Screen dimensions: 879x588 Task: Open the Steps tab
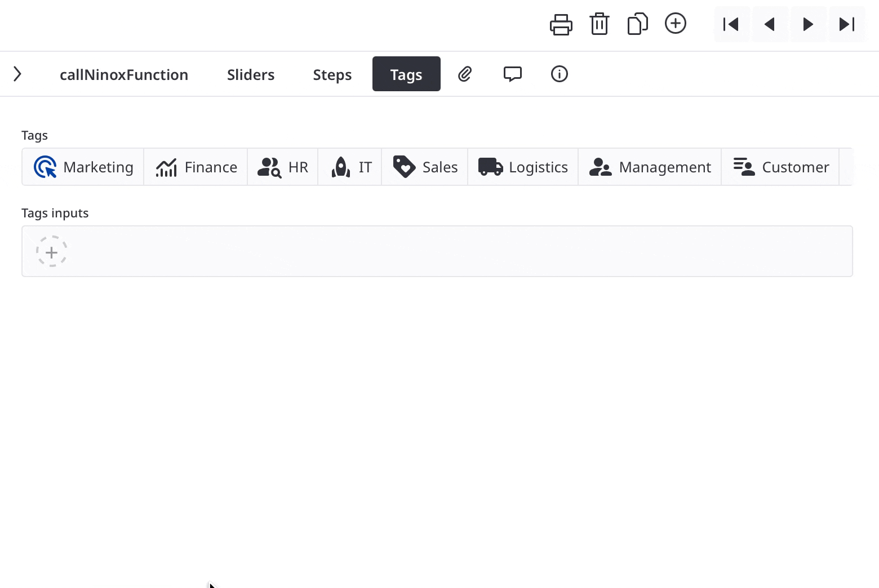[332, 74]
